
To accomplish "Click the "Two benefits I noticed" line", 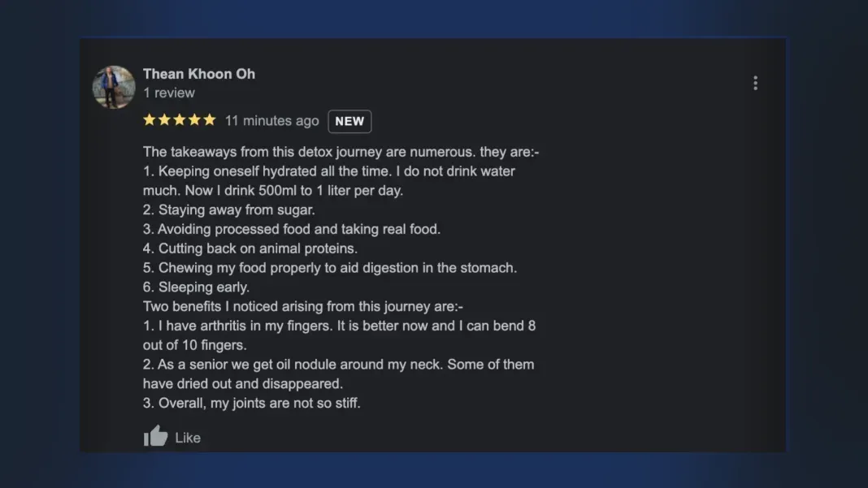I will click(x=303, y=306).
